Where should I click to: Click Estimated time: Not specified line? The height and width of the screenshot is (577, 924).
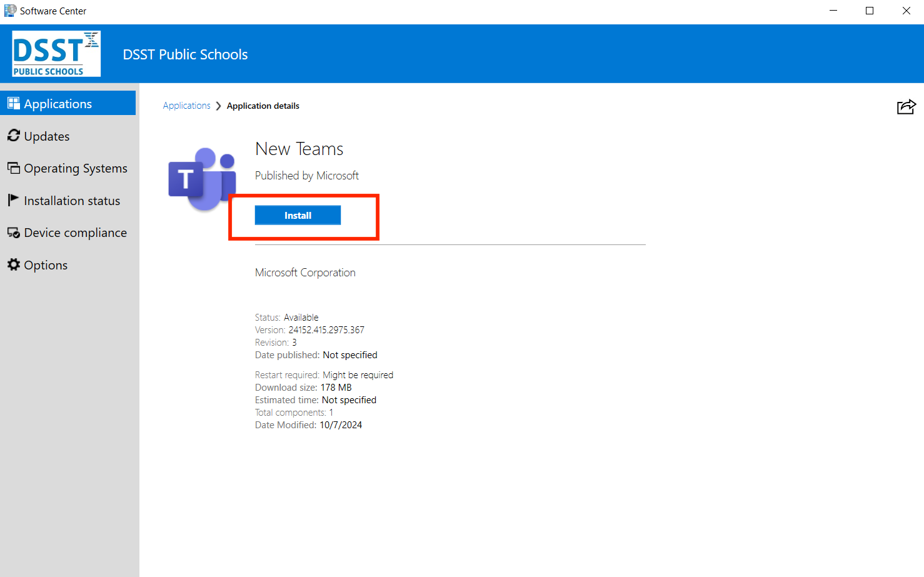click(316, 400)
